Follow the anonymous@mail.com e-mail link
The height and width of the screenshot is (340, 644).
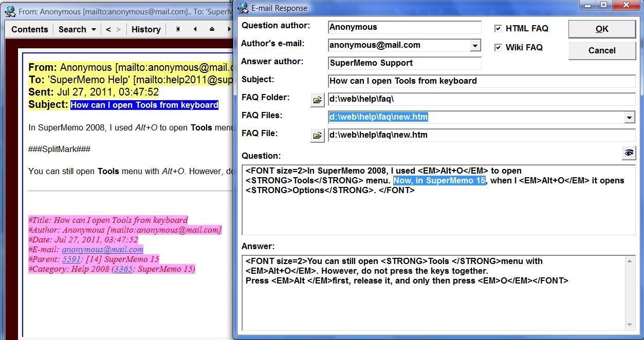point(102,250)
